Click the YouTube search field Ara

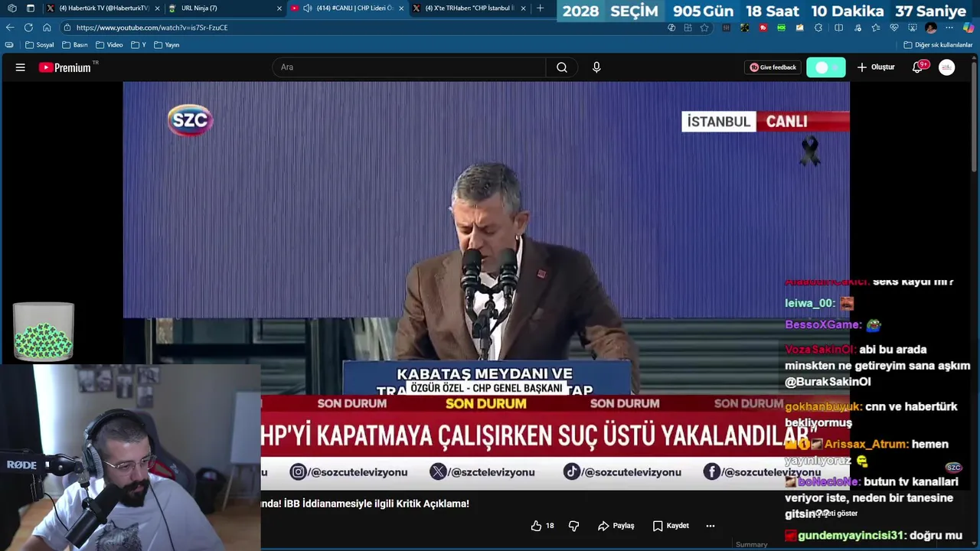(x=409, y=67)
